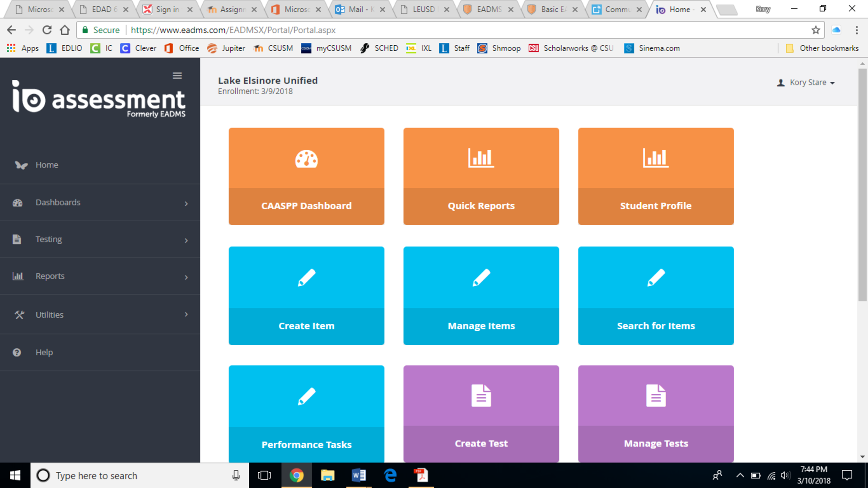The image size is (868, 488).
Task: Click the Manage Items pencil icon
Action: [x=481, y=278]
